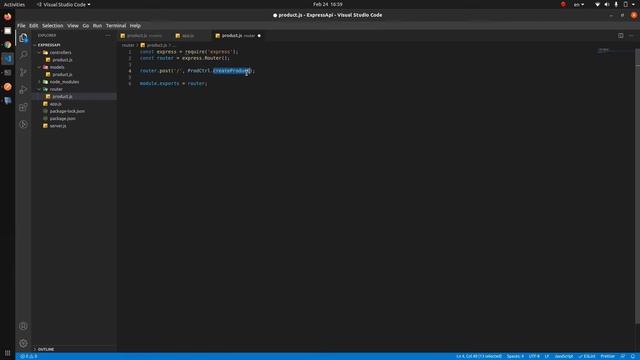Click the Visual Studio Code dock icon
The width and height of the screenshot is (640, 360).
(7, 59)
